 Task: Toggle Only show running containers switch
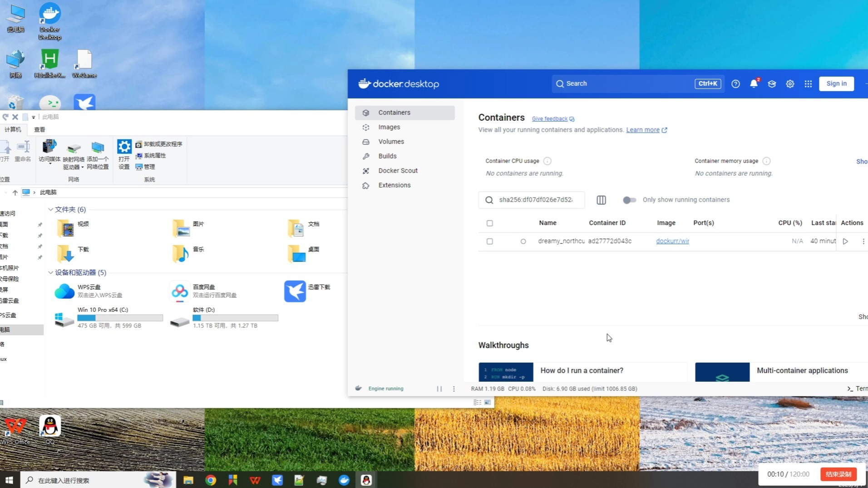click(629, 200)
